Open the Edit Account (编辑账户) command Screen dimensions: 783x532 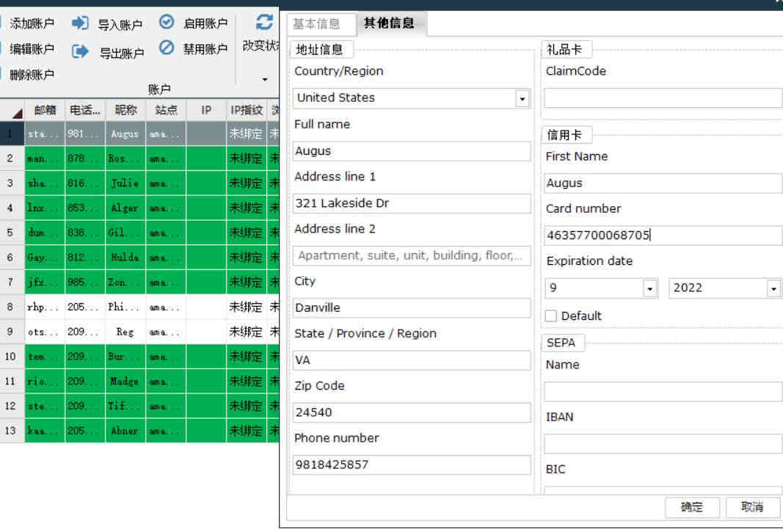tap(31, 49)
